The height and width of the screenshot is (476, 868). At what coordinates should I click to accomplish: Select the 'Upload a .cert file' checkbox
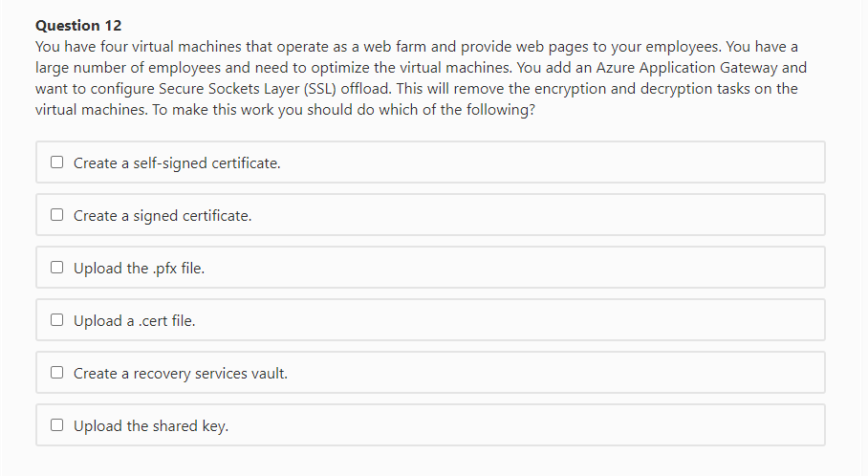pyautogui.click(x=57, y=320)
